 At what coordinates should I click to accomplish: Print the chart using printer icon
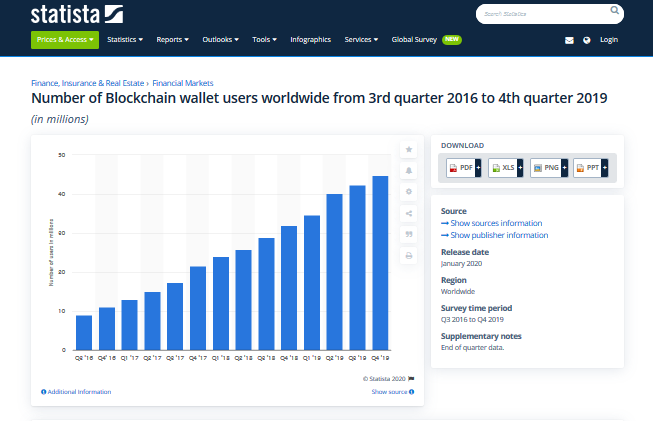409,255
